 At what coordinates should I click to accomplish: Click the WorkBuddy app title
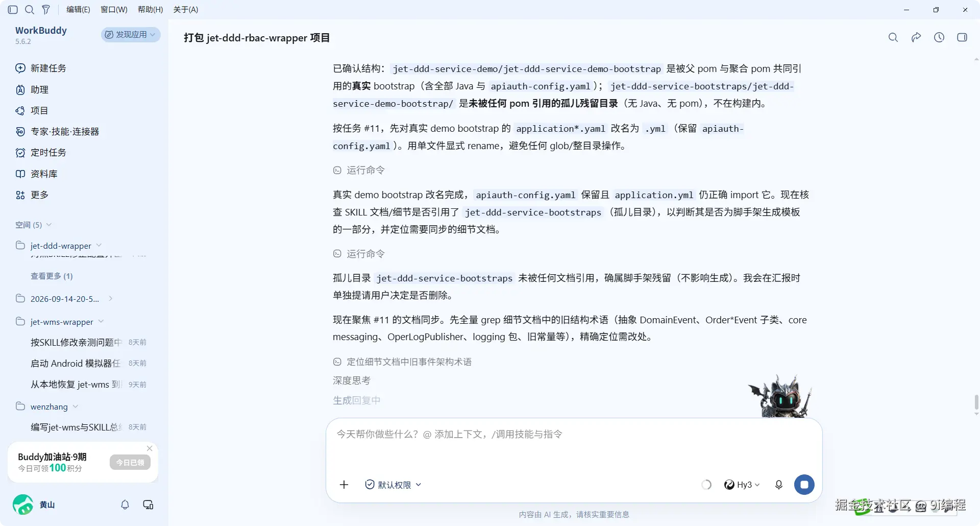(x=41, y=31)
